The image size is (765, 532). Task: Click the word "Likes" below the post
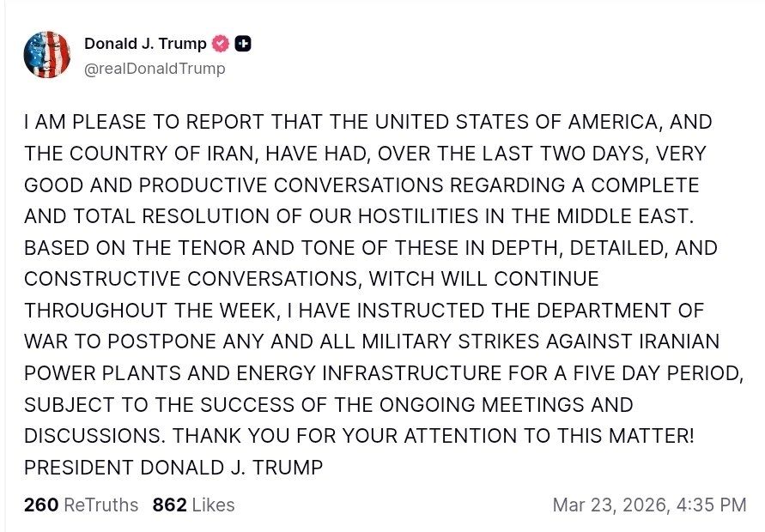tap(213, 505)
